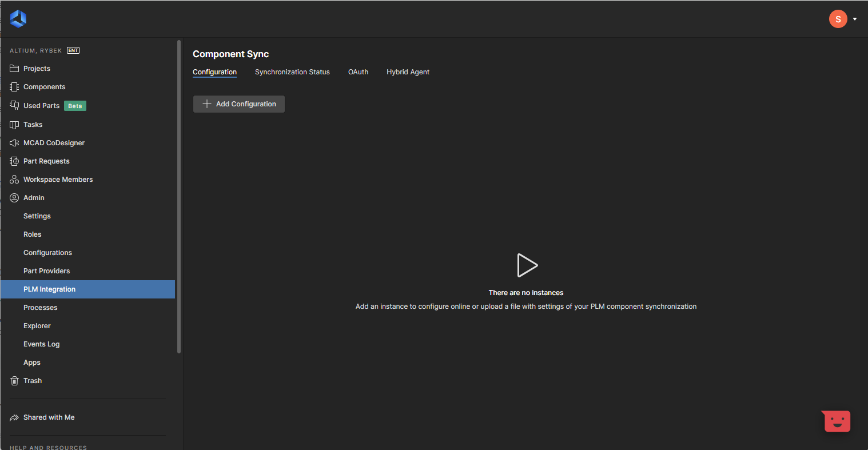Click the Components chip icon
Screen dimensions: 868x450
tap(14, 87)
